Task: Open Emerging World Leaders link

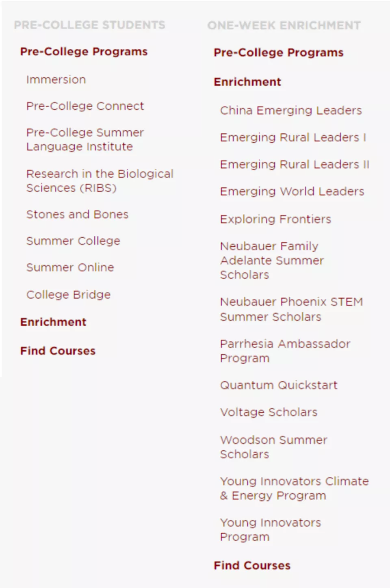Action: click(292, 191)
